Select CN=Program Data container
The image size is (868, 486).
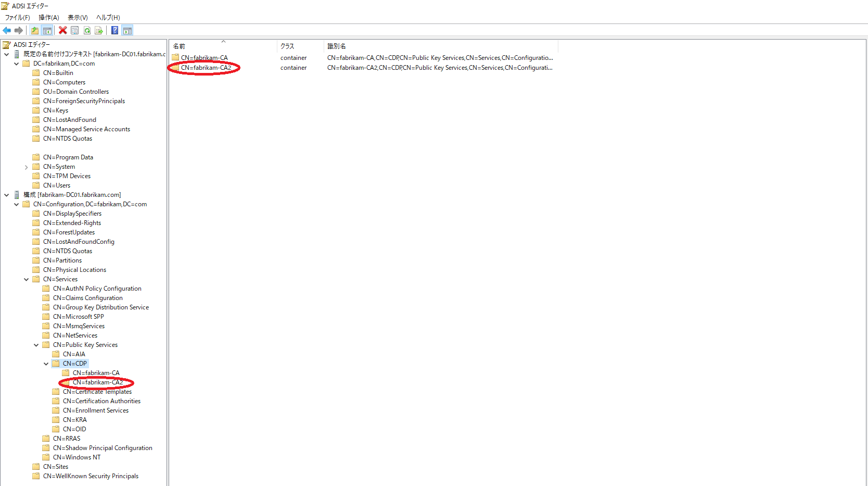click(68, 157)
